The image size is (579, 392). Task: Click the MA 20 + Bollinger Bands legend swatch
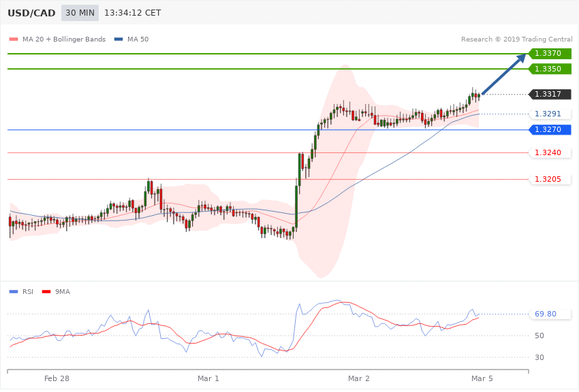pos(14,39)
